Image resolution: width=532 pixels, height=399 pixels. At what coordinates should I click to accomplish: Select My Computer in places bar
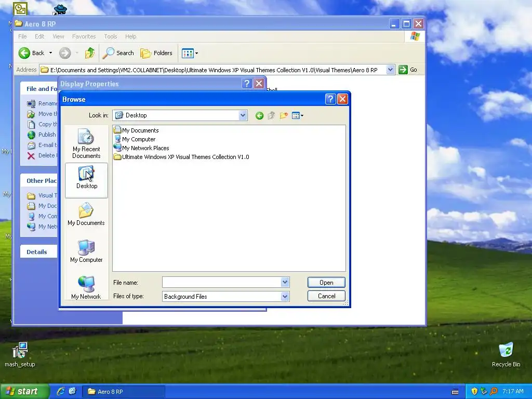(x=86, y=251)
